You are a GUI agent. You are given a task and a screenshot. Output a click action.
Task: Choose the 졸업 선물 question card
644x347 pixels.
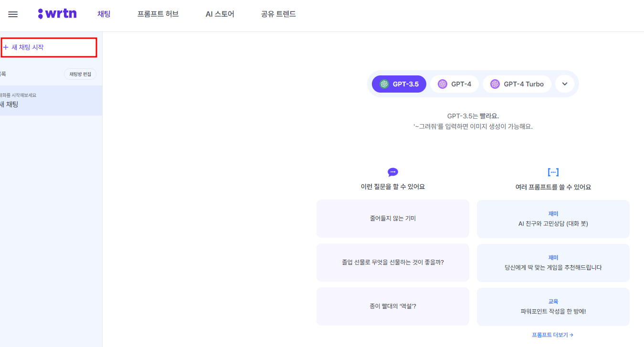coord(393,263)
